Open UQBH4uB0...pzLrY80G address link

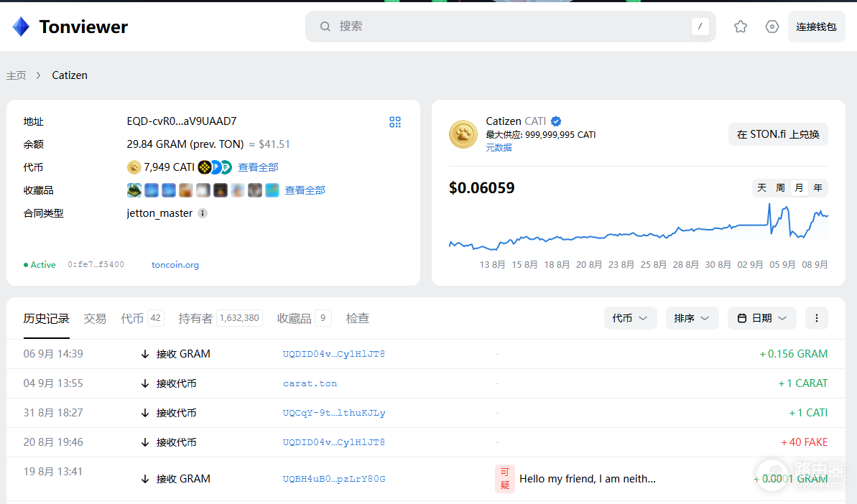point(334,479)
